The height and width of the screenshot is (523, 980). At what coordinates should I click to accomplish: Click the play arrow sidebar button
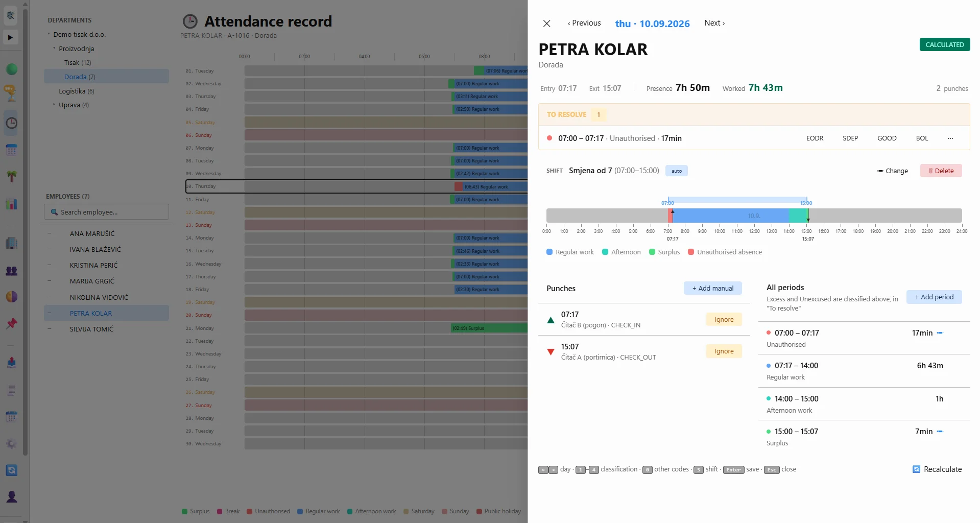(x=11, y=37)
